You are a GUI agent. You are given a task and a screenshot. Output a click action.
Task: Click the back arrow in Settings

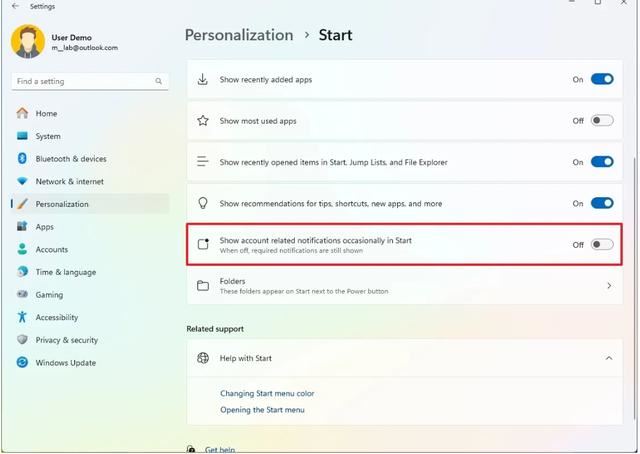click(x=15, y=5)
